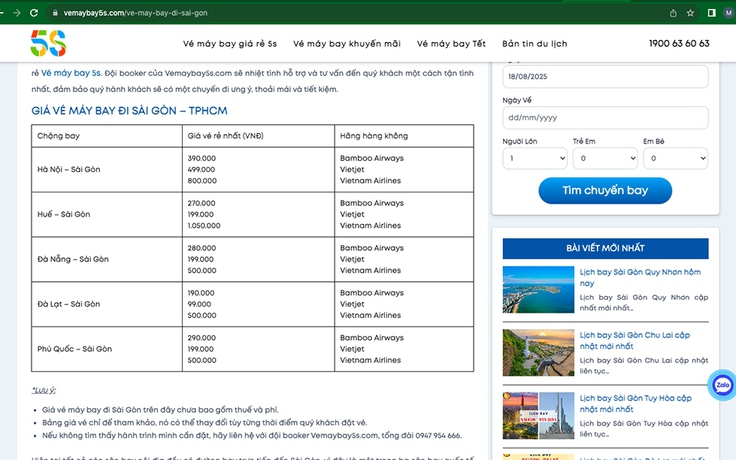736x460 pixels.
Task: Open the Zalo chat bubble
Action: 722,385
